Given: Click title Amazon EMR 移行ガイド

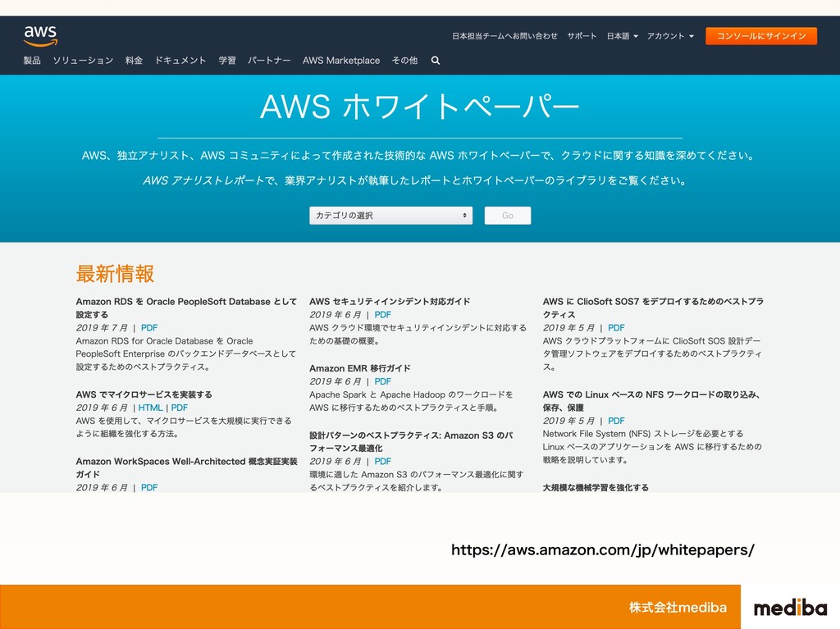Looking at the screenshot, I should click(x=360, y=368).
